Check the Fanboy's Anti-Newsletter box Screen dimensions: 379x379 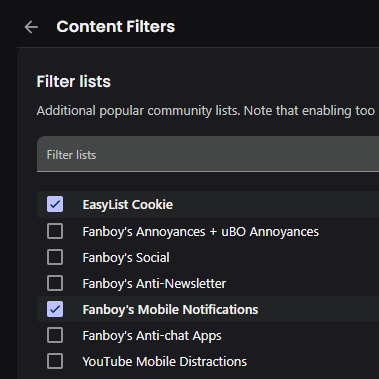coord(55,283)
